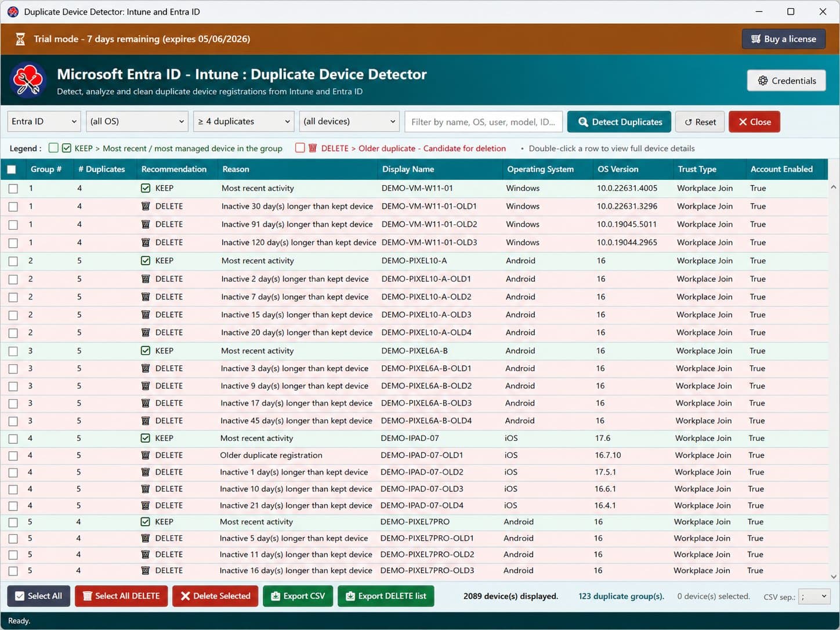Click the hourglass trial mode icon
The image size is (840, 630).
(20, 39)
